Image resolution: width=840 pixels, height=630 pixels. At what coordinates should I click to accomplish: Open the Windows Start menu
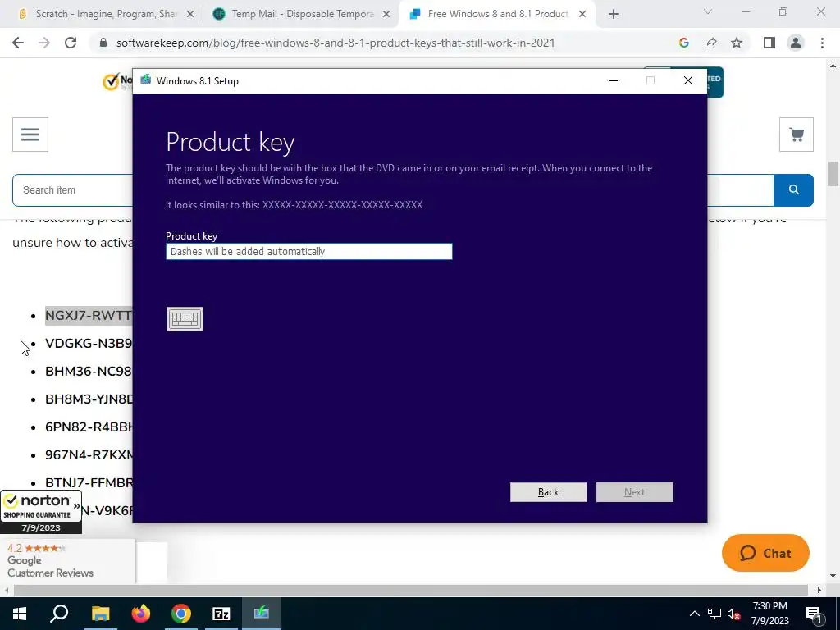(20, 614)
